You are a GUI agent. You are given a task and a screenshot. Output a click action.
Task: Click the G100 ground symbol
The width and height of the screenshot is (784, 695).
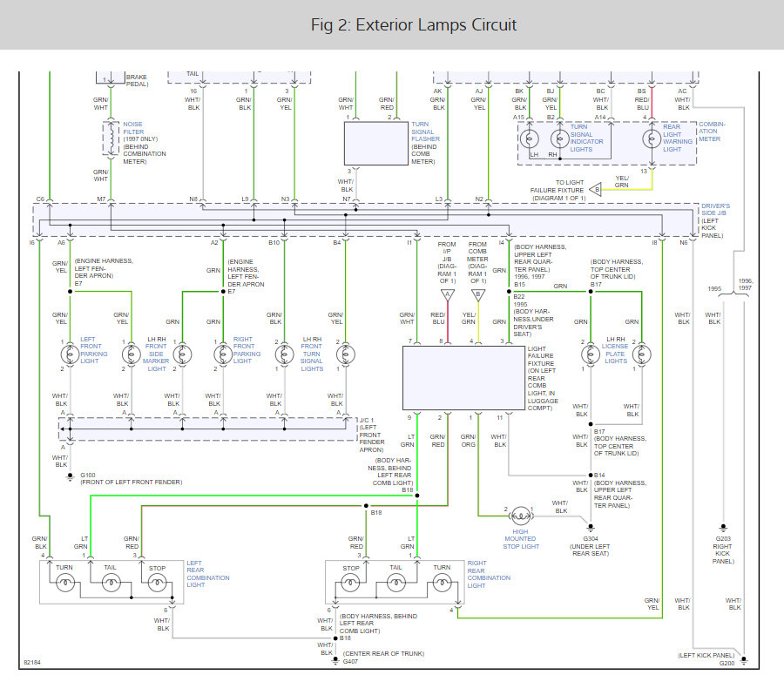(x=70, y=477)
